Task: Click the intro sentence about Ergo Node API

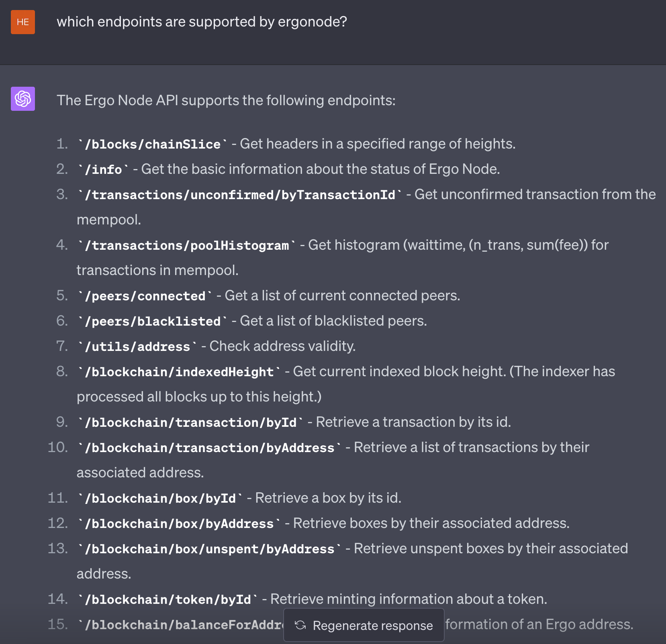Action: (x=226, y=100)
